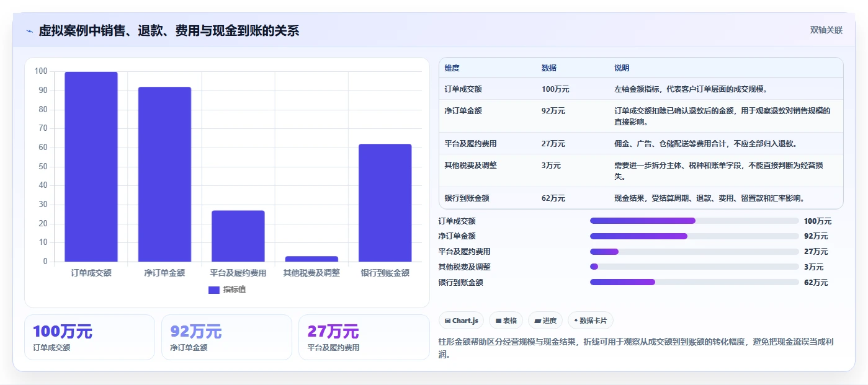
Task: Click the 订单成交额 bar in the chart
Action: (91, 167)
